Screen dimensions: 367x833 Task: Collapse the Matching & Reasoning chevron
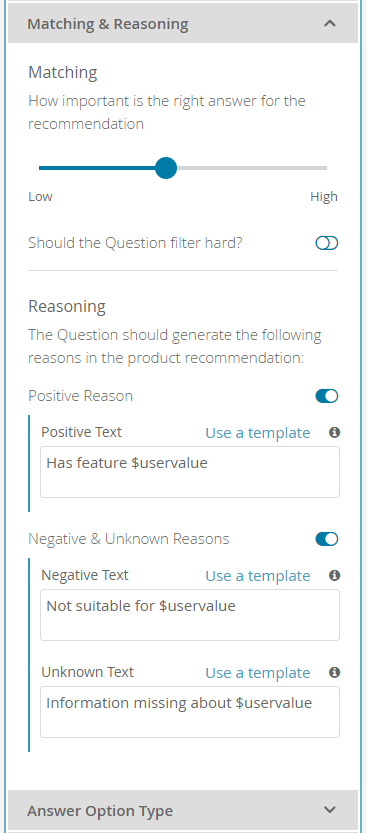[330, 24]
